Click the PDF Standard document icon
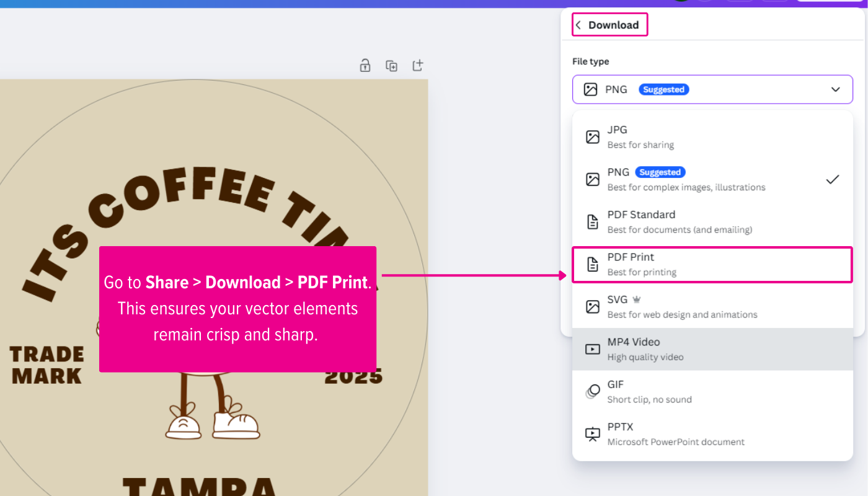 coord(591,221)
